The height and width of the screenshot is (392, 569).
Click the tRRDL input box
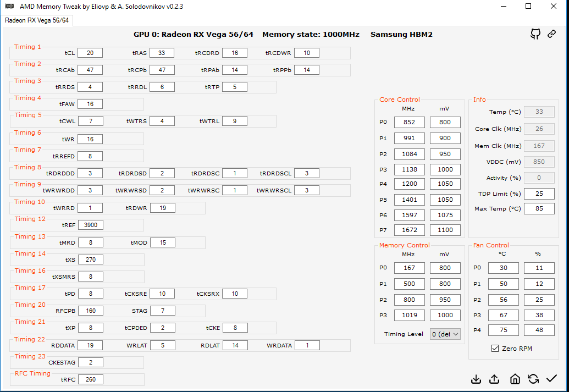click(162, 87)
